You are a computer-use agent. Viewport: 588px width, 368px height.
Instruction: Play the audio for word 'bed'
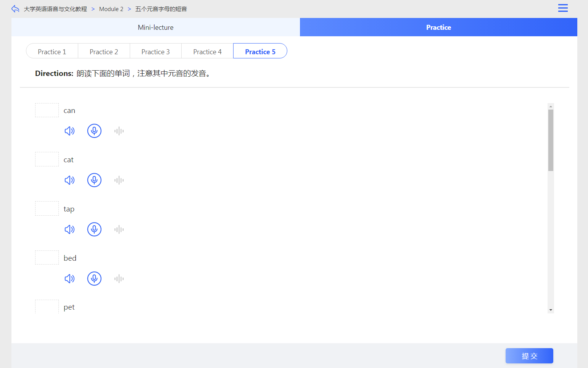69,279
